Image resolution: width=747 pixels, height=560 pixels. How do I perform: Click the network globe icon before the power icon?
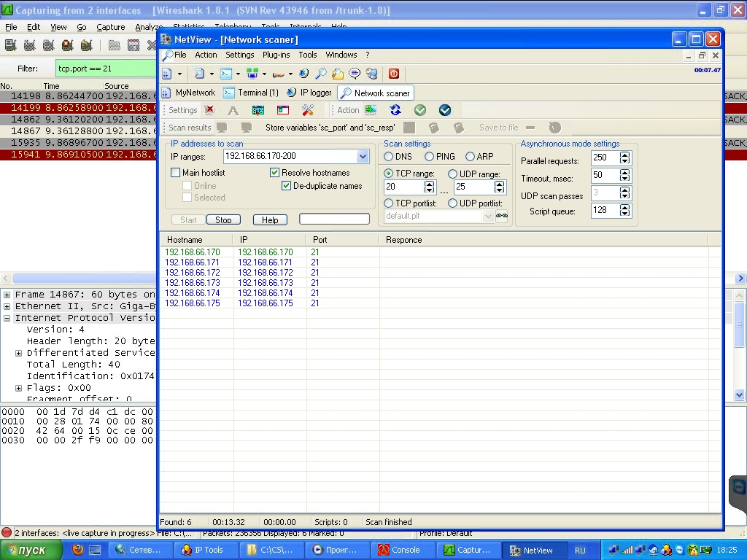[372, 74]
